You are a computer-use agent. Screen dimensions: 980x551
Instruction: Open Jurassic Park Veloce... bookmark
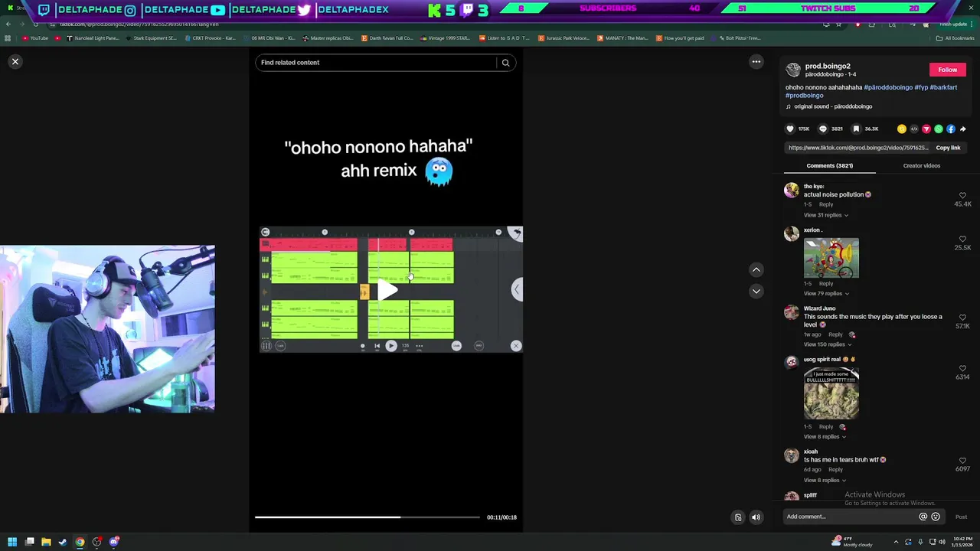tap(563, 38)
